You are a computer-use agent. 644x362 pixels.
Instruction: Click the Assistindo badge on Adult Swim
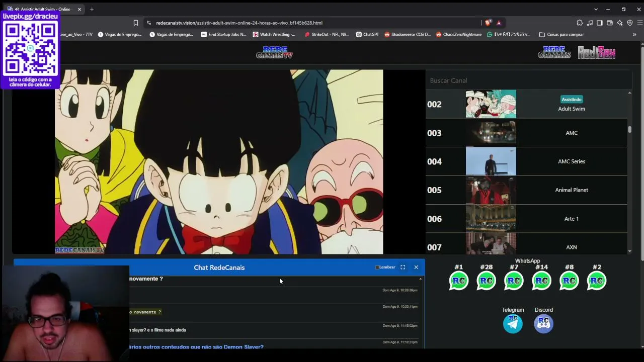(x=572, y=100)
